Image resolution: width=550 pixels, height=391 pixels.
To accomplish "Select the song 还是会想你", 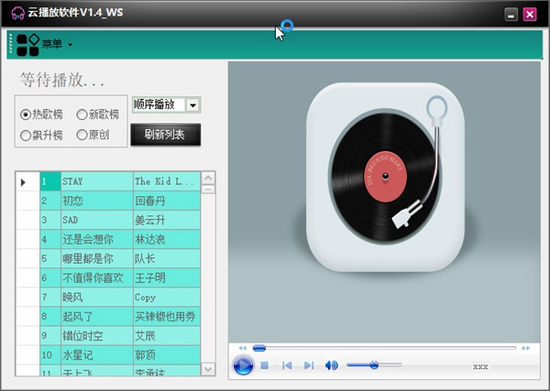I will (97, 239).
